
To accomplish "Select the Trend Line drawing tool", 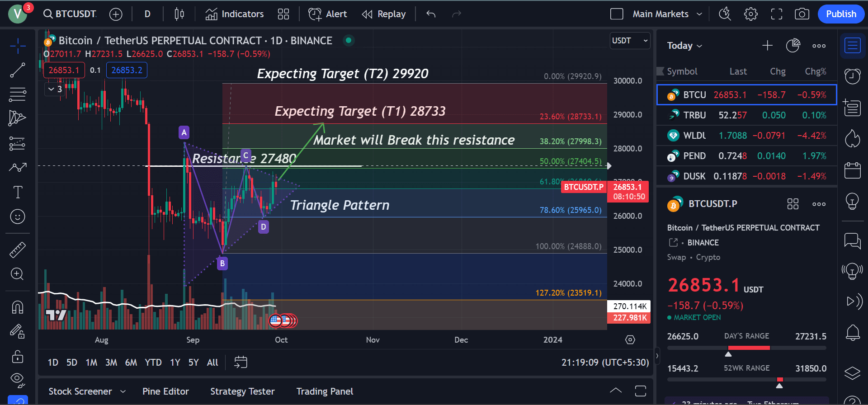I will tap(18, 70).
